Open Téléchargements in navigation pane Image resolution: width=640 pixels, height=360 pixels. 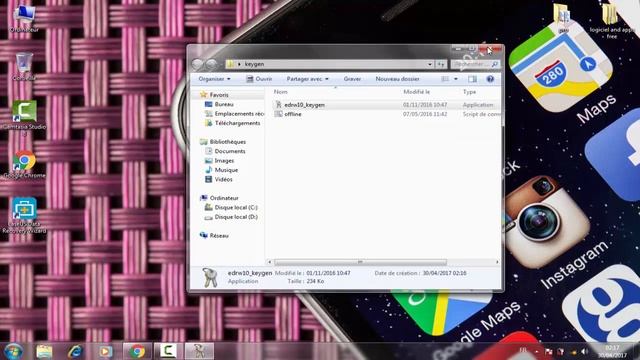click(237, 123)
